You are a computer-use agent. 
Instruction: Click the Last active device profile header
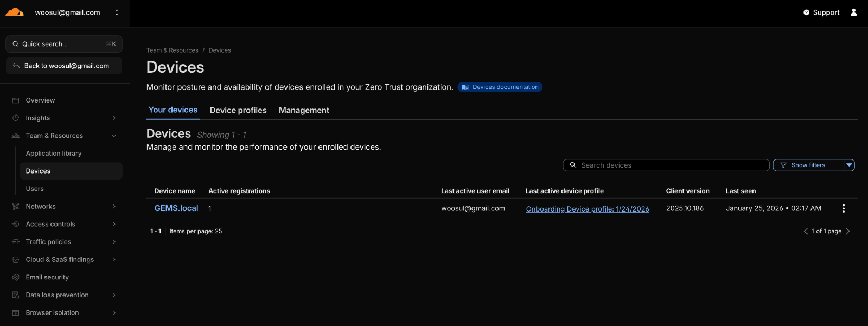point(565,191)
